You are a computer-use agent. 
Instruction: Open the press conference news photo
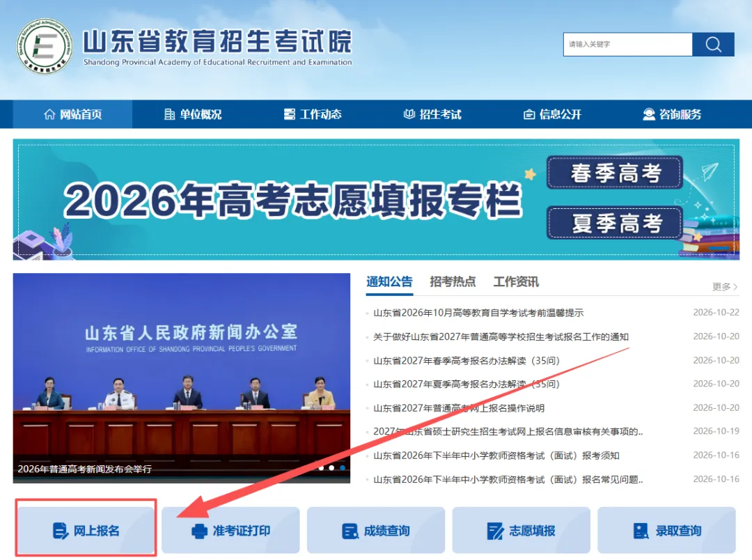(x=181, y=378)
